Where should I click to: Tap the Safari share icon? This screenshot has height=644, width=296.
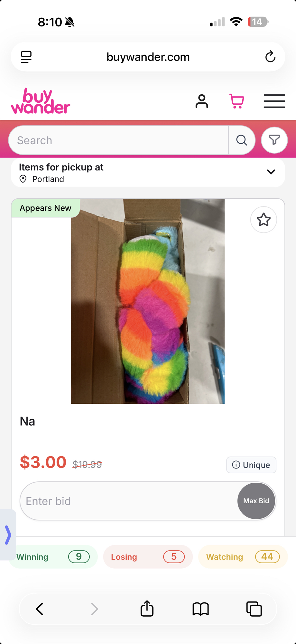point(147,609)
